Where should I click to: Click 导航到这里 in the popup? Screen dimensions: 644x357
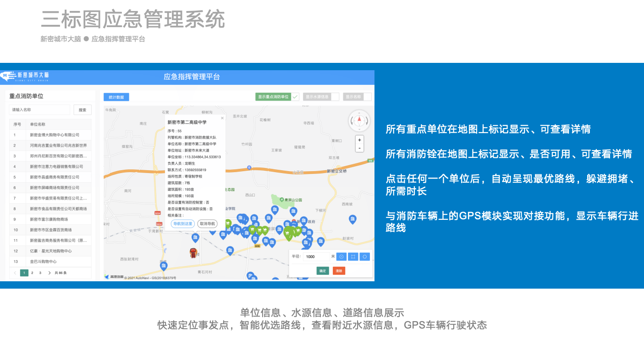[x=183, y=224]
